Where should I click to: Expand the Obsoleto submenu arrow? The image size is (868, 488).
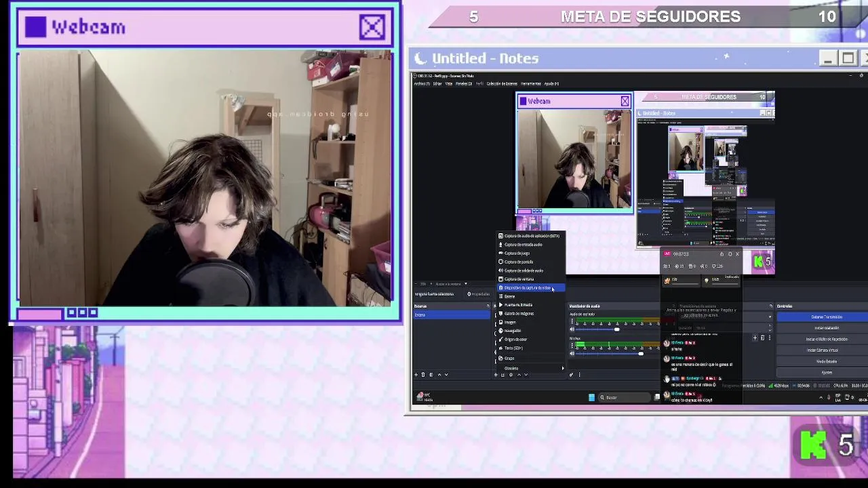point(562,368)
